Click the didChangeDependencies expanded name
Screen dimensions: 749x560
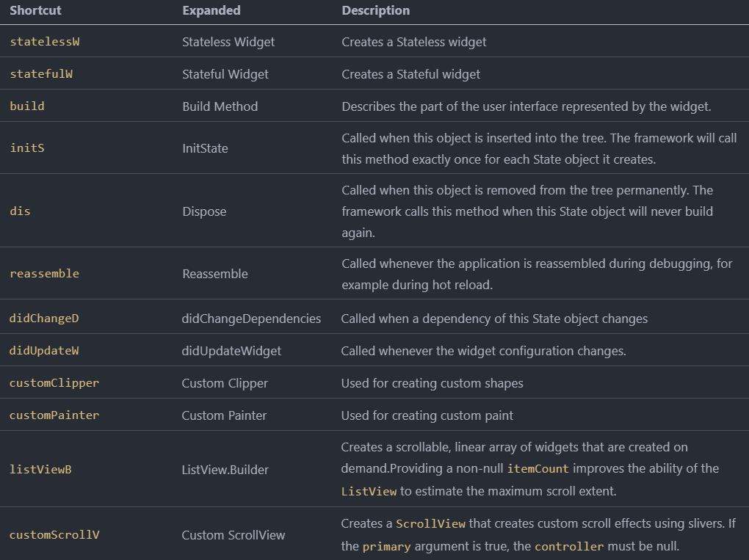[x=251, y=319]
